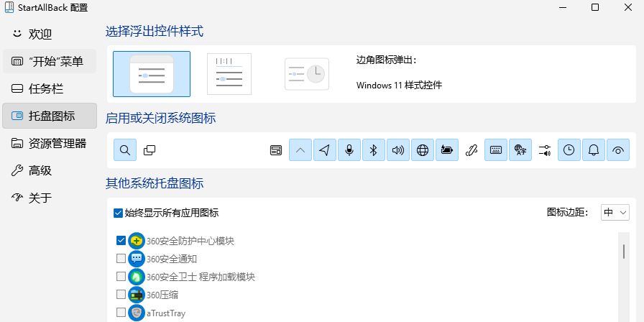
Task: Toggle the Bluetooth system icon
Action: pos(374,150)
